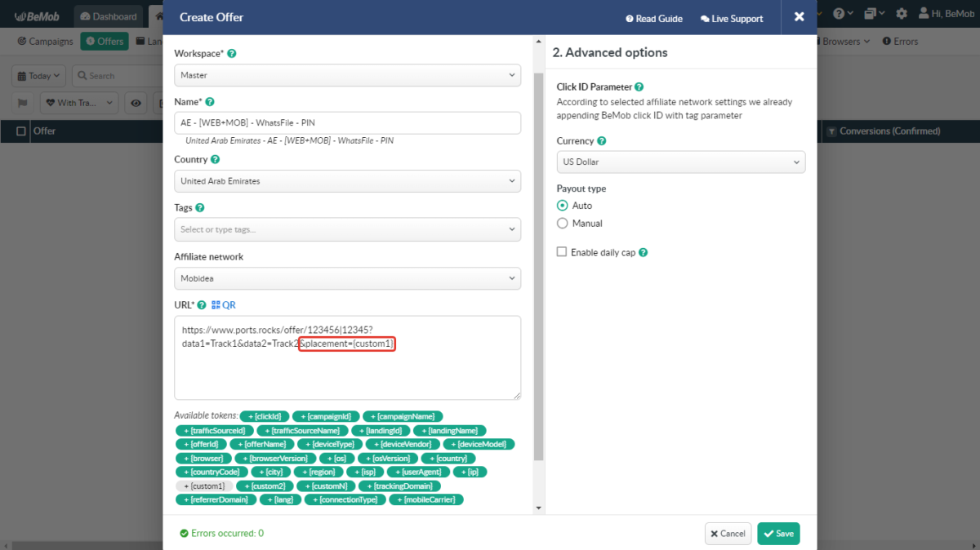Open the Errors tab
This screenshot has height=550, width=980.
tap(899, 42)
